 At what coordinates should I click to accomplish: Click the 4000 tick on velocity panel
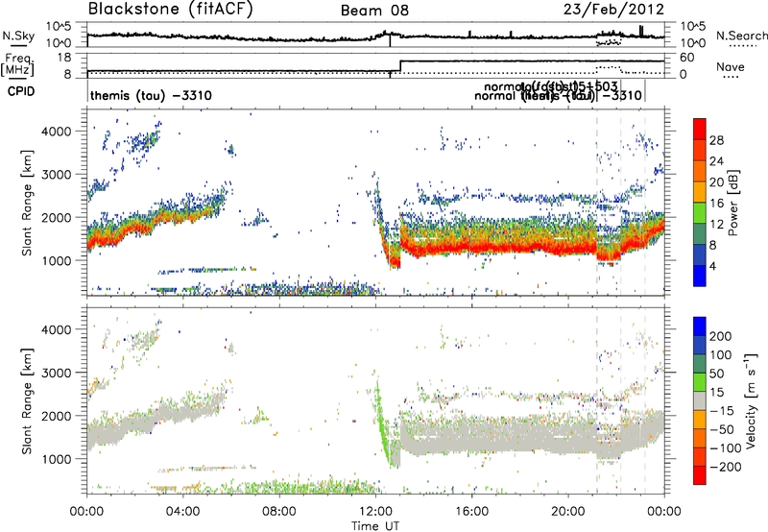[x=57, y=329]
